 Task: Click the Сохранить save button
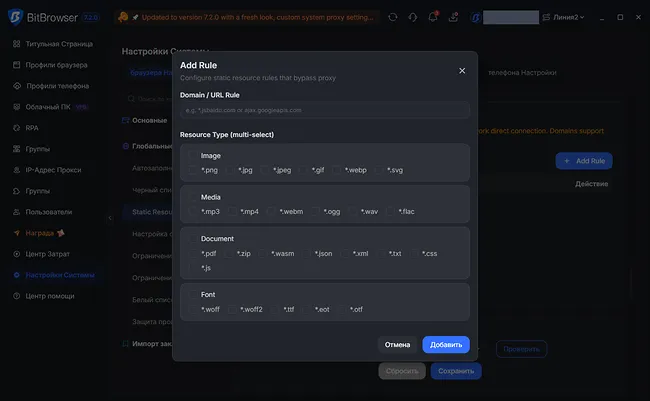pos(456,371)
